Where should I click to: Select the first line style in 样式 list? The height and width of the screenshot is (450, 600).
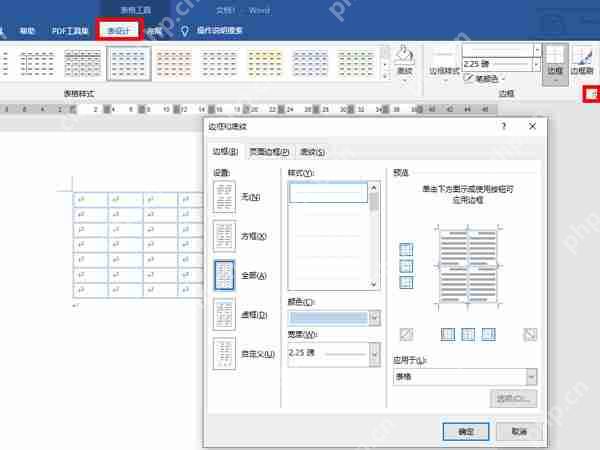[328, 192]
